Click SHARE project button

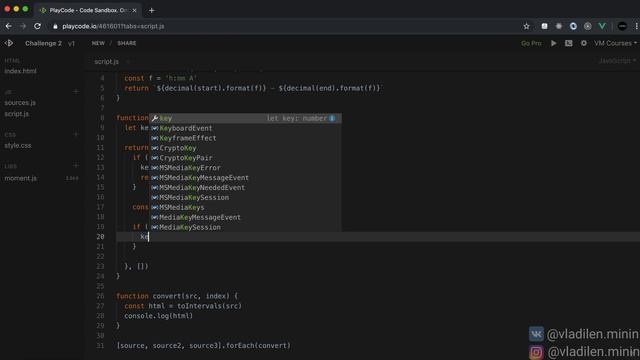pyautogui.click(x=127, y=43)
